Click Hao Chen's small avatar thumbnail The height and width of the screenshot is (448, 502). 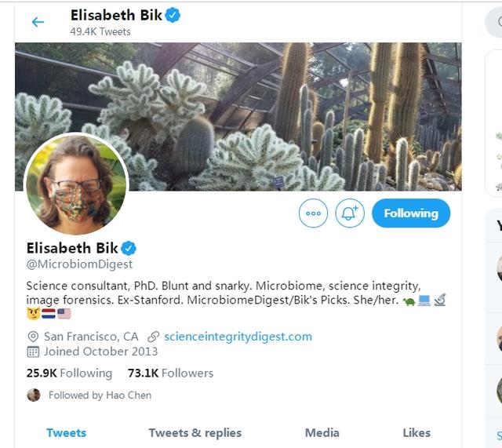pyautogui.click(x=34, y=395)
